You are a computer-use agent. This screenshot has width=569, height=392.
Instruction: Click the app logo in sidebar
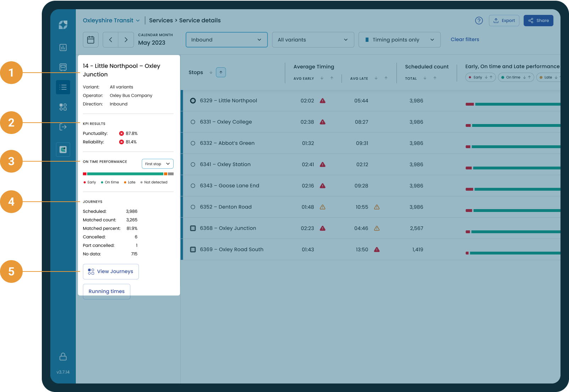tap(63, 25)
